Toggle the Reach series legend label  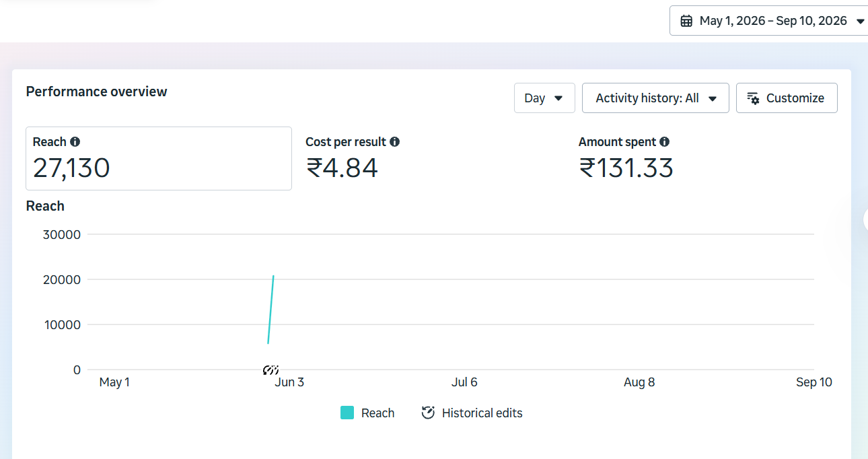pyautogui.click(x=378, y=413)
